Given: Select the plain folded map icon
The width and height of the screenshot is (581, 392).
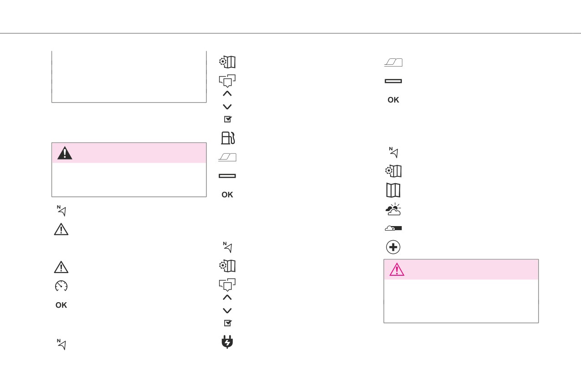Looking at the screenshot, I should 393,190.
